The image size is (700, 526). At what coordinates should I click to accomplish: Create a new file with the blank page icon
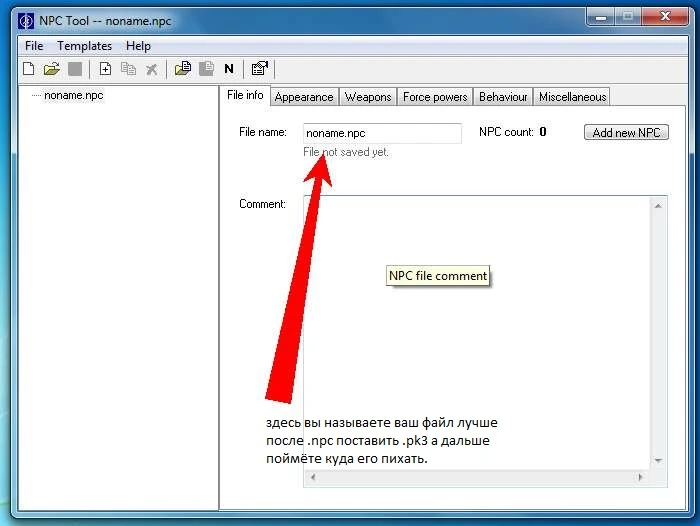click(x=29, y=69)
